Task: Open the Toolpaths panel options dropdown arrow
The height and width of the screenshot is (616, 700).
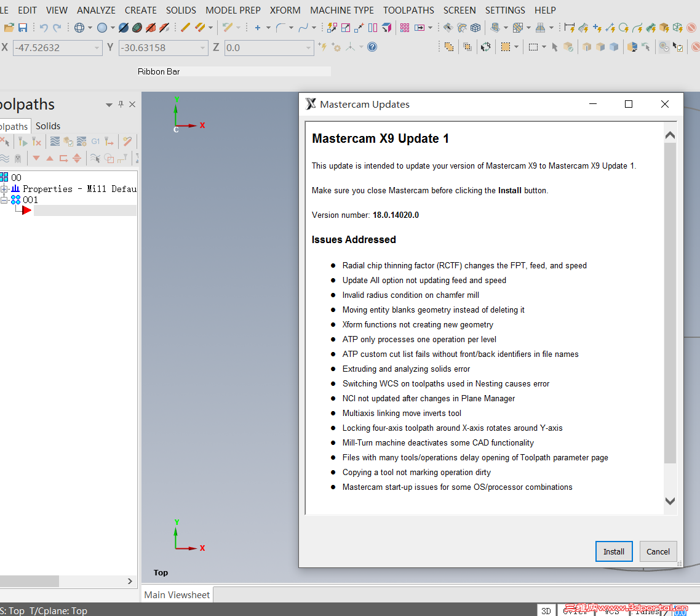Action: tap(108, 105)
